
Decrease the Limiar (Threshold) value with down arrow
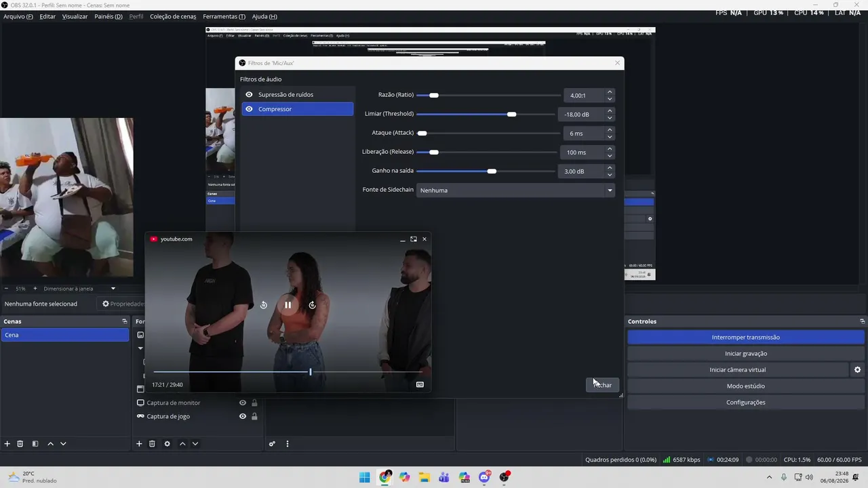tap(610, 118)
